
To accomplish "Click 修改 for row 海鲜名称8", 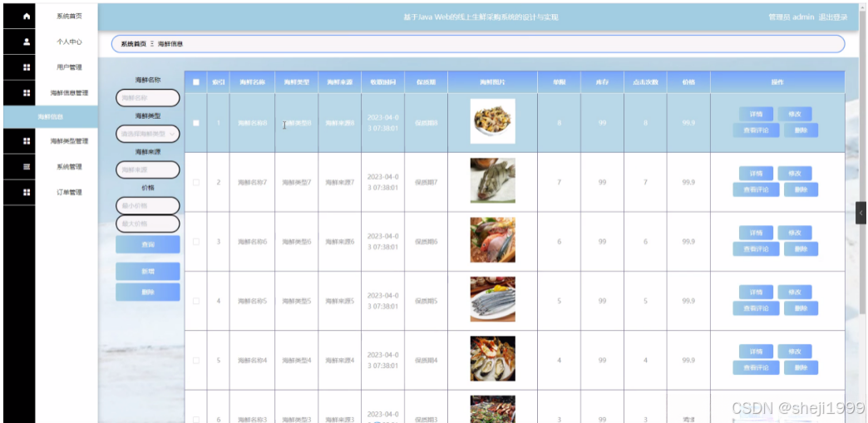I will tap(794, 114).
